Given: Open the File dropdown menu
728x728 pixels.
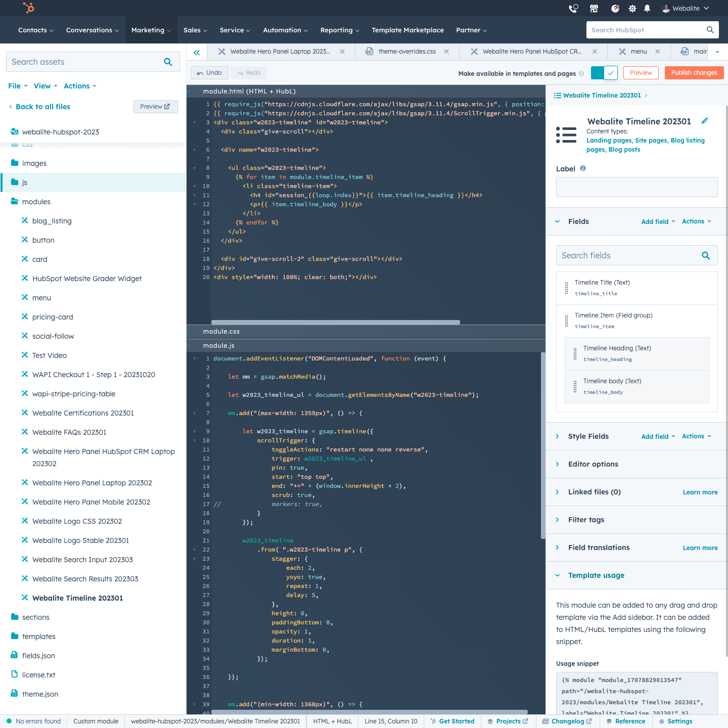Looking at the screenshot, I should (x=18, y=86).
